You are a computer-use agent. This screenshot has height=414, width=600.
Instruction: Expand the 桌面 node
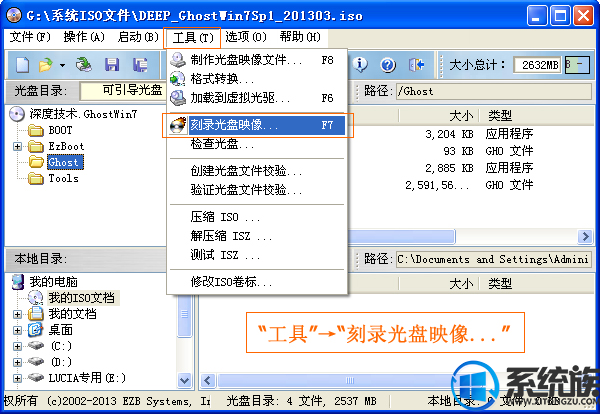coord(17,331)
